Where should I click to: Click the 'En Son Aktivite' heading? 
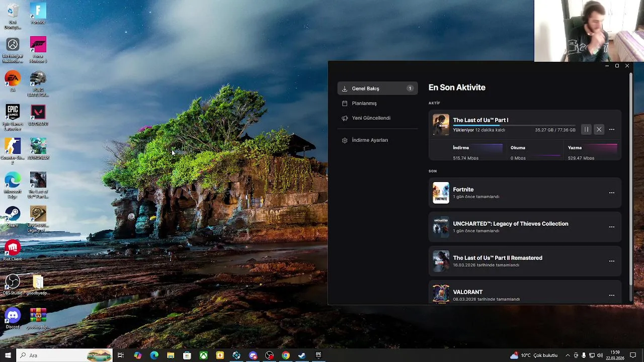click(457, 87)
